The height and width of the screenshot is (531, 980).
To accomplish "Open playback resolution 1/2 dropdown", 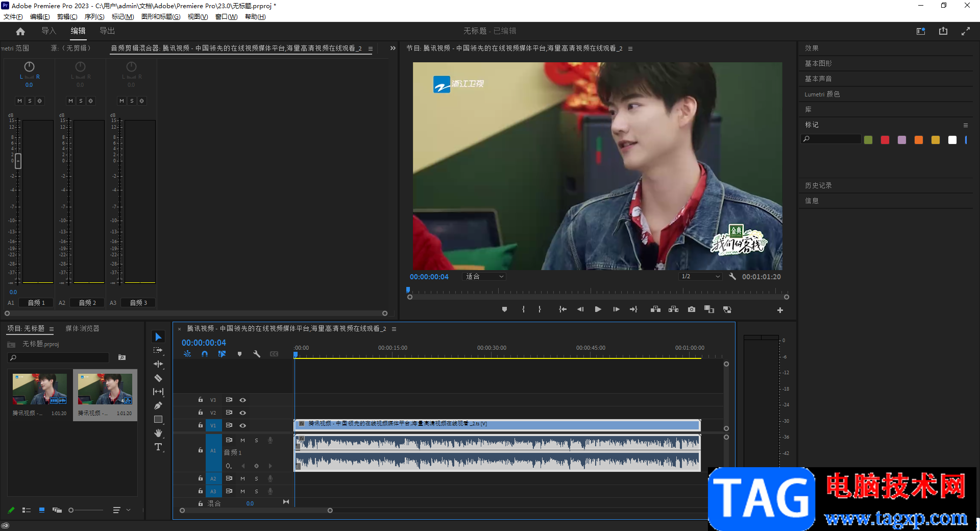I will [700, 276].
